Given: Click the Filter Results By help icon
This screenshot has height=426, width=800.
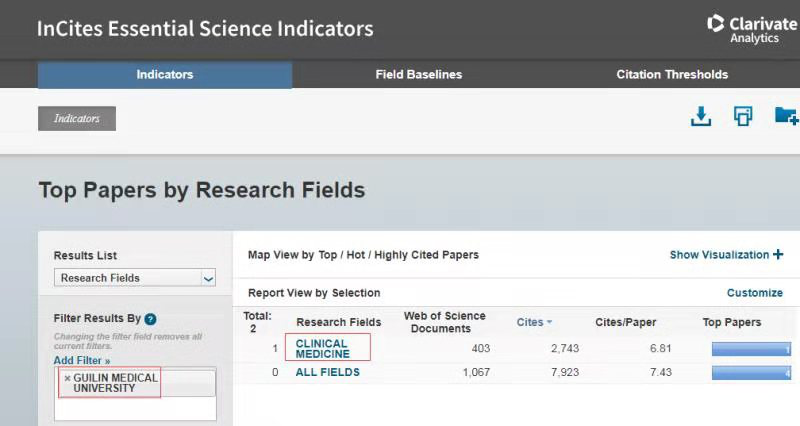Looking at the screenshot, I should tap(150, 319).
